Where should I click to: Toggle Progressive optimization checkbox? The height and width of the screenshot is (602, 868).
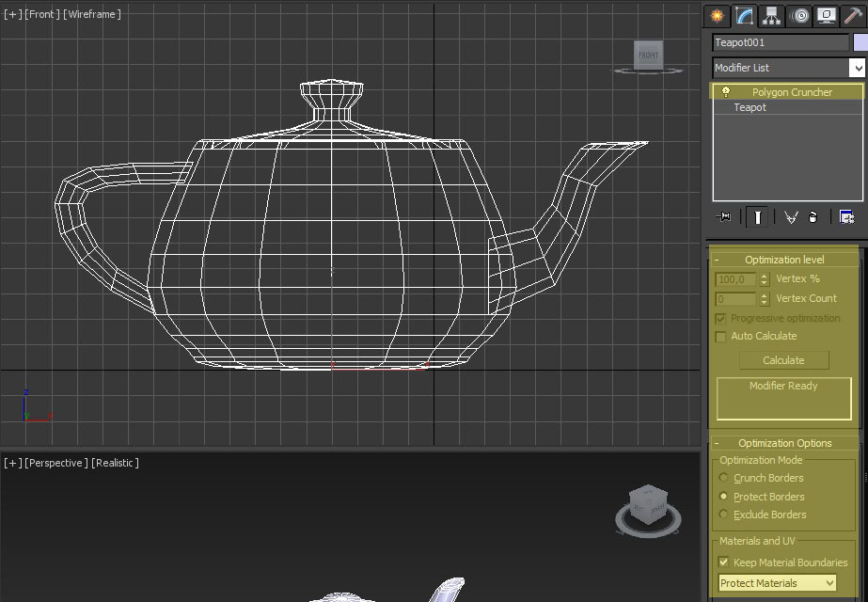tap(720, 319)
